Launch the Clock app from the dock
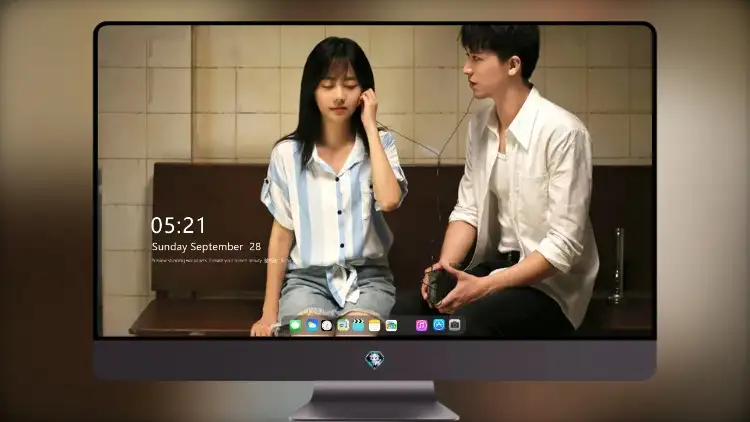Viewport: 750px width, 422px height. pyautogui.click(x=327, y=326)
